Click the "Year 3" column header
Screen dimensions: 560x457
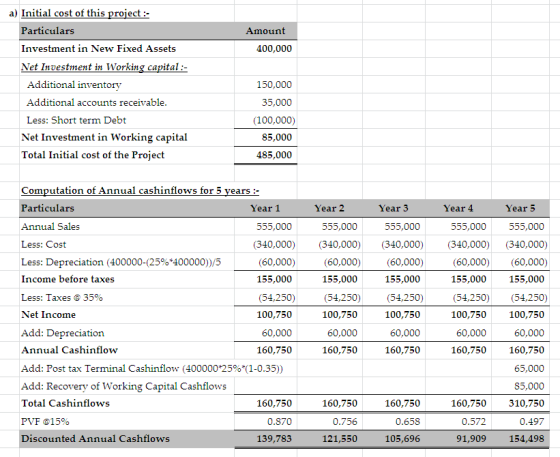(393, 209)
